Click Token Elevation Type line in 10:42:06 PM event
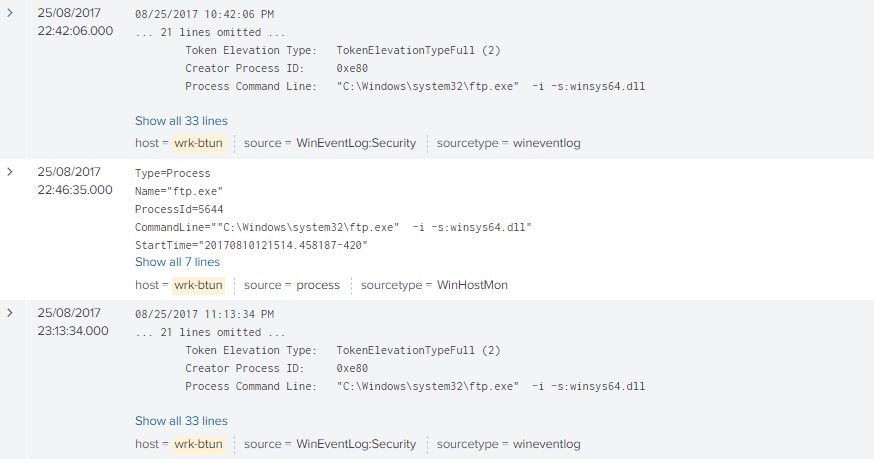874x467 pixels. pyautogui.click(x=343, y=50)
